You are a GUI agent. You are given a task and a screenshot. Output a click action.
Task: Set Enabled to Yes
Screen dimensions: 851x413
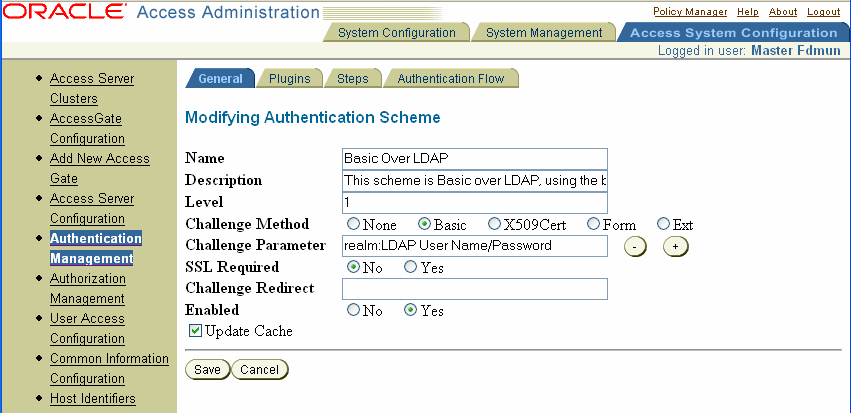point(410,310)
